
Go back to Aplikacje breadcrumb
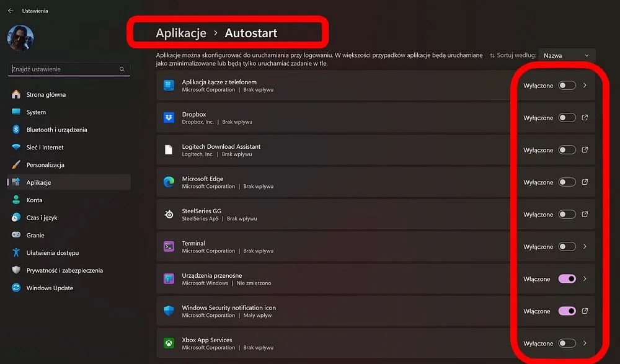pos(180,33)
